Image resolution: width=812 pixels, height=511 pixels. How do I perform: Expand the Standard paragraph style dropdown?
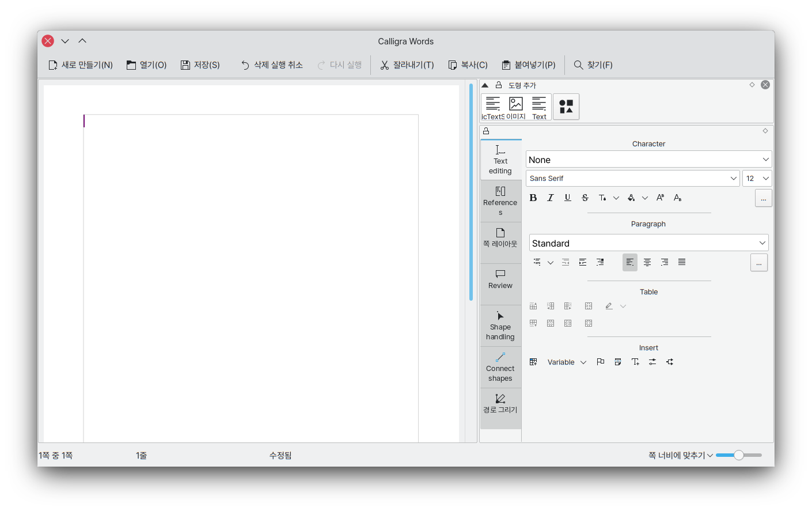[648, 243]
